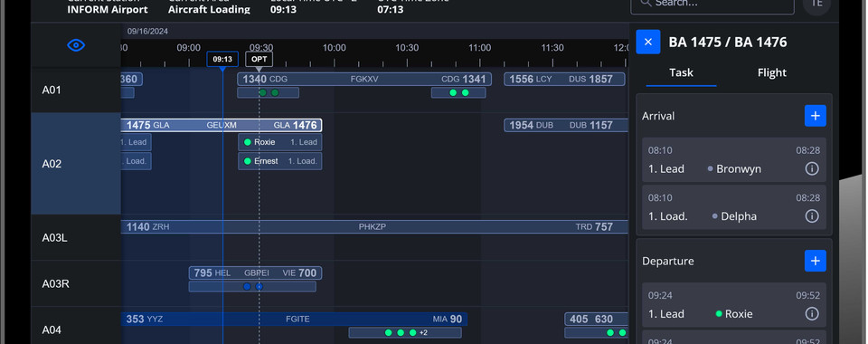Select flight bar 1340 CDG FGKXV 1341
The height and width of the screenshot is (344, 868).
pyautogui.click(x=364, y=80)
